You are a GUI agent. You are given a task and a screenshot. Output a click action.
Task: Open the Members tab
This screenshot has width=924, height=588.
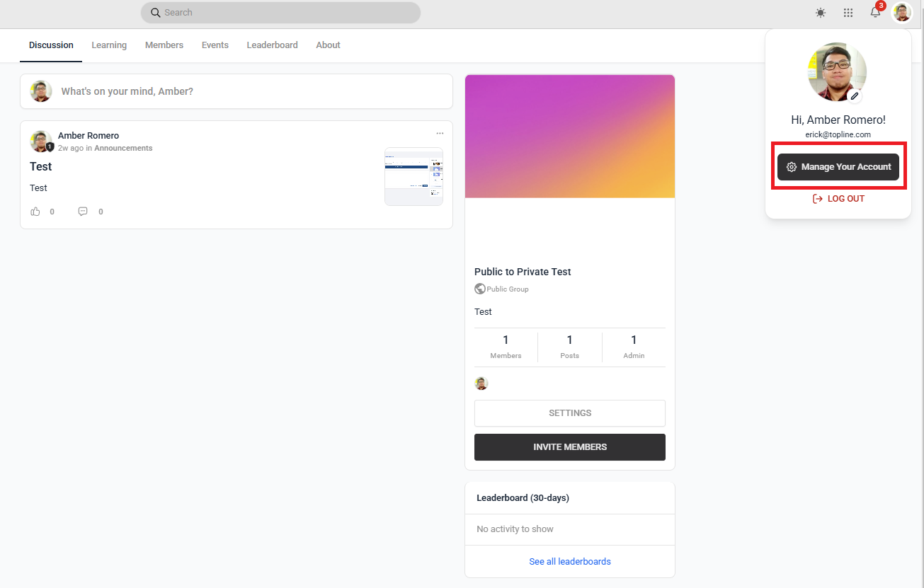click(x=164, y=45)
